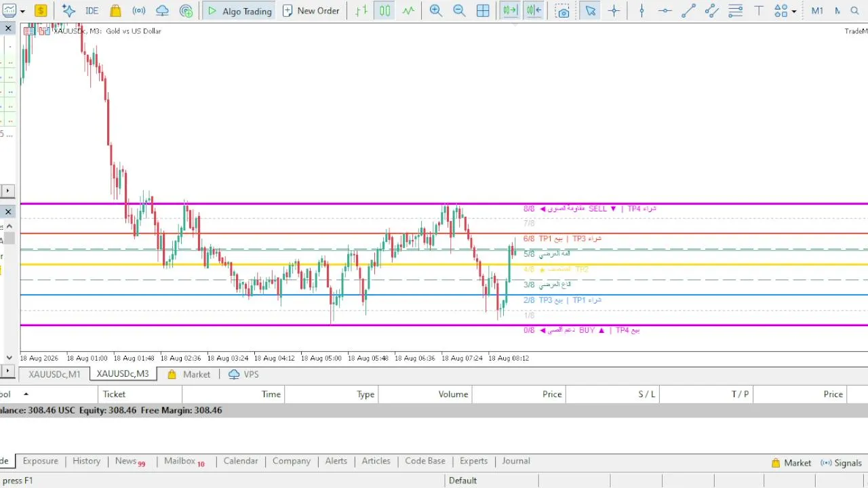Select the XAUUSDc,M3 chart tab

123,374
